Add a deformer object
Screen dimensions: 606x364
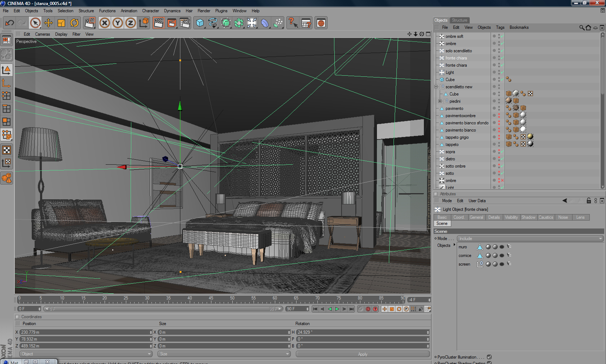click(x=265, y=23)
